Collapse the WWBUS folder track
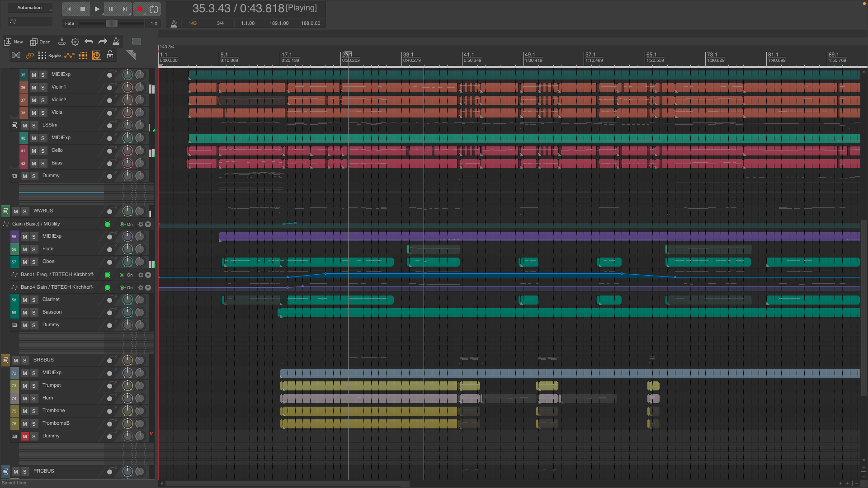This screenshot has width=868, height=488. (x=5, y=211)
